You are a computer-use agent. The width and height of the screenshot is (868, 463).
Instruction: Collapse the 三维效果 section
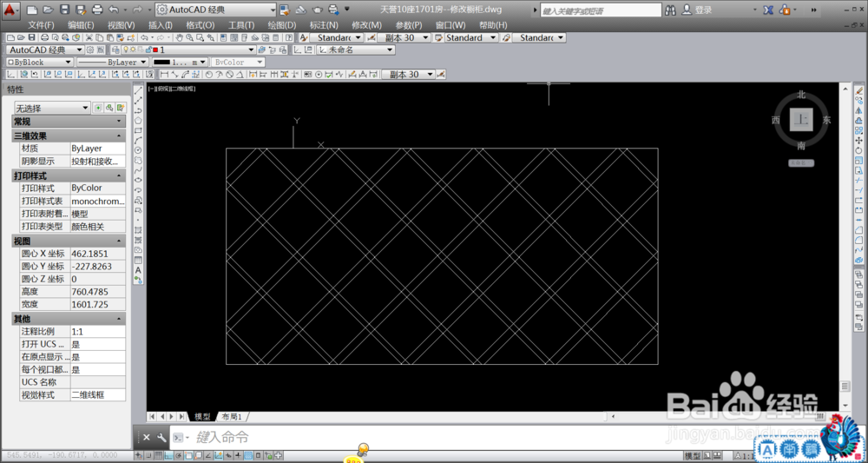119,136
